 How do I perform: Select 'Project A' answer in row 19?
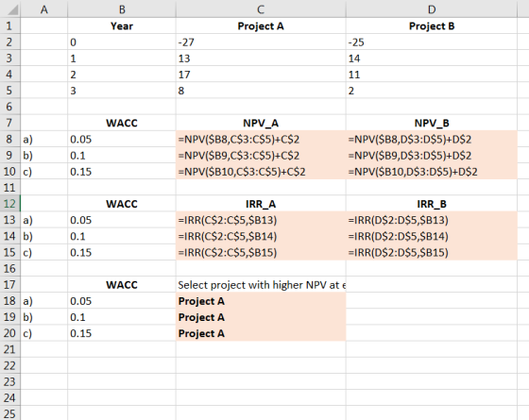pyautogui.click(x=261, y=317)
